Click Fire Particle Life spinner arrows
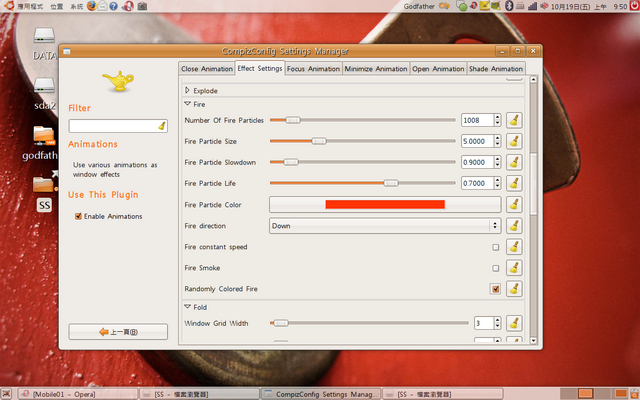This screenshot has height=400, width=640. click(x=497, y=183)
